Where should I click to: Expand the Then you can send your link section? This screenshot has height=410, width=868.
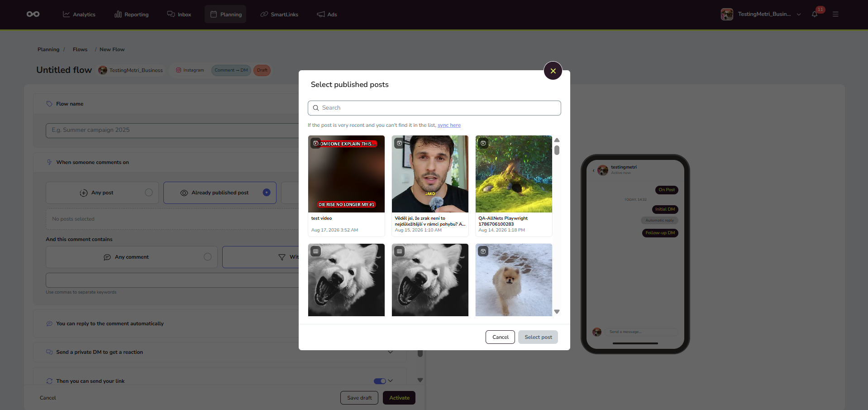[391, 381]
